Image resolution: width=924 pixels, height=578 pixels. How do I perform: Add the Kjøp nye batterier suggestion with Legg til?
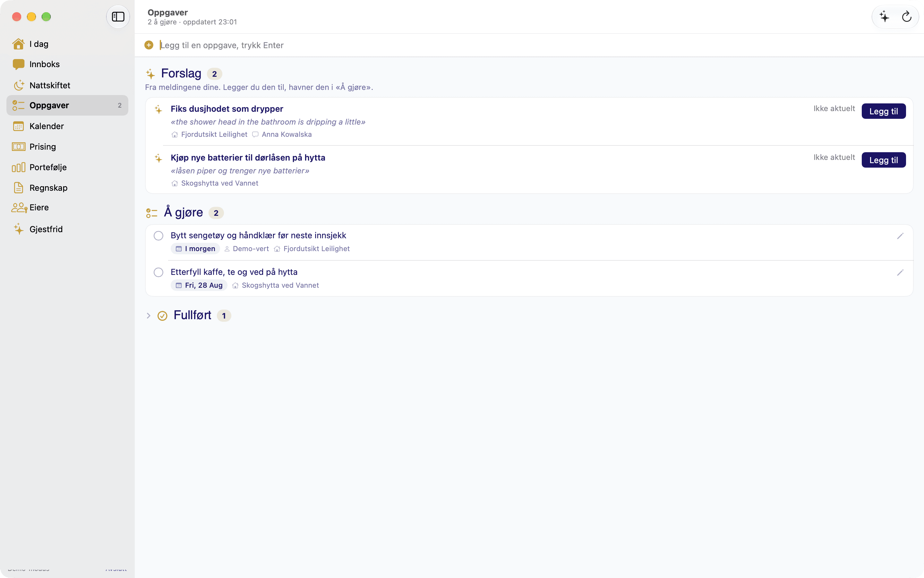tap(884, 160)
